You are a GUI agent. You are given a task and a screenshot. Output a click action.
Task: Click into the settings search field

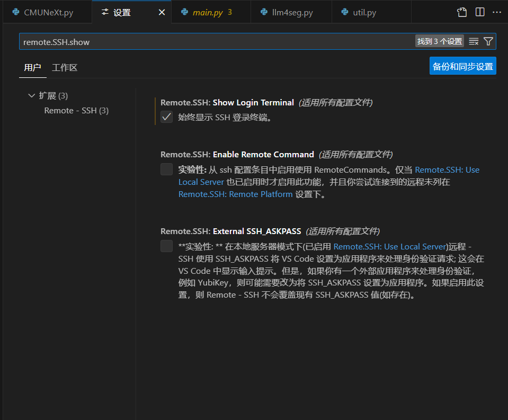coord(212,41)
